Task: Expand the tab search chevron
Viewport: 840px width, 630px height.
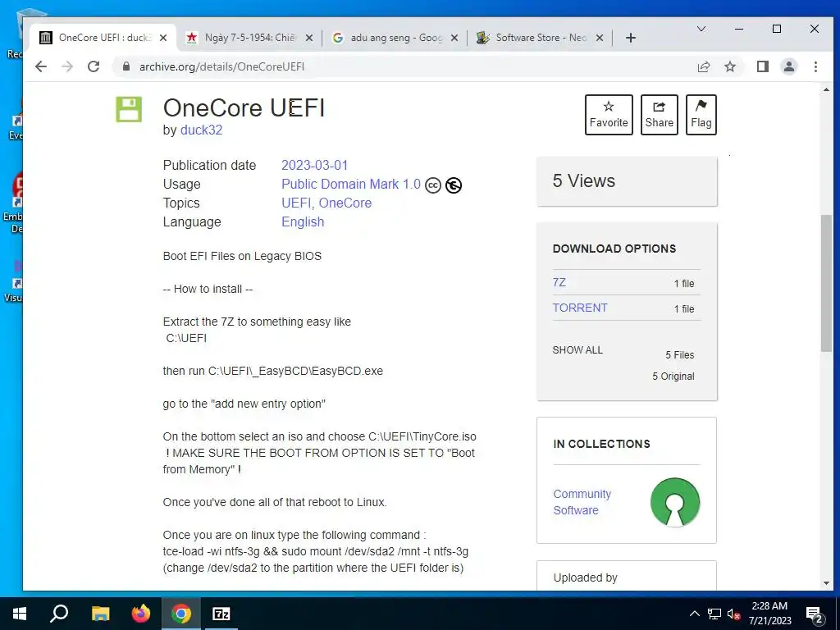Action: coord(701,29)
